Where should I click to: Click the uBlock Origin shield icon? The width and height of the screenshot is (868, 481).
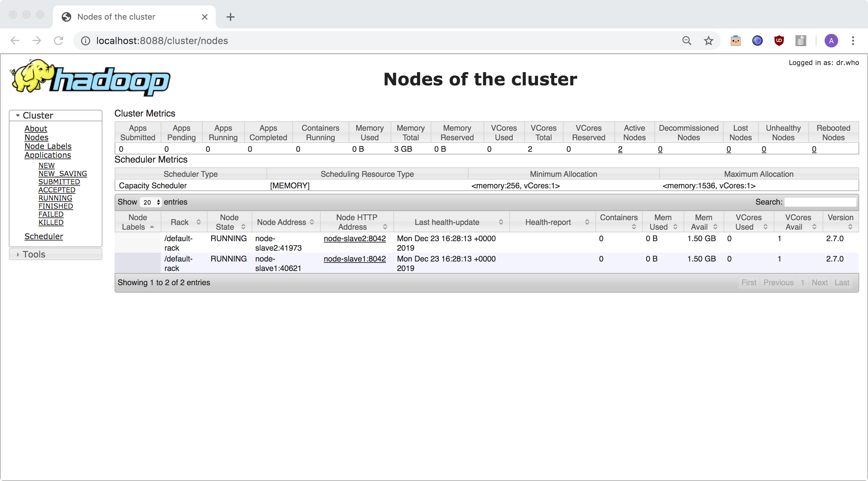coord(778,40)
